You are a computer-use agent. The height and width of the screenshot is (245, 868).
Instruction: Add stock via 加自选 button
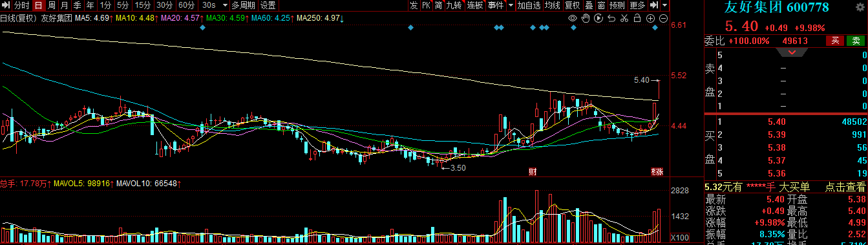pos(529,5)
